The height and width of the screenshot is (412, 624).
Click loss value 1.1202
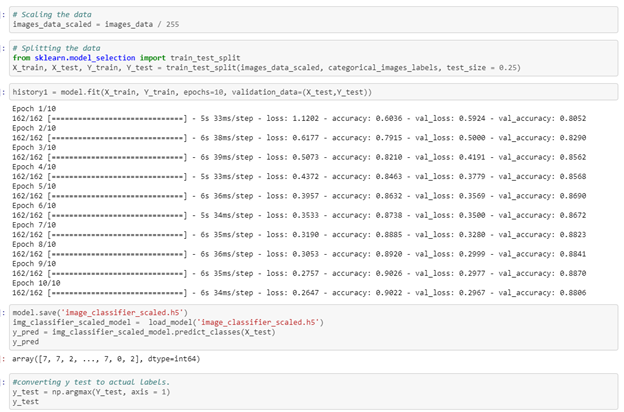pos(306,118)
